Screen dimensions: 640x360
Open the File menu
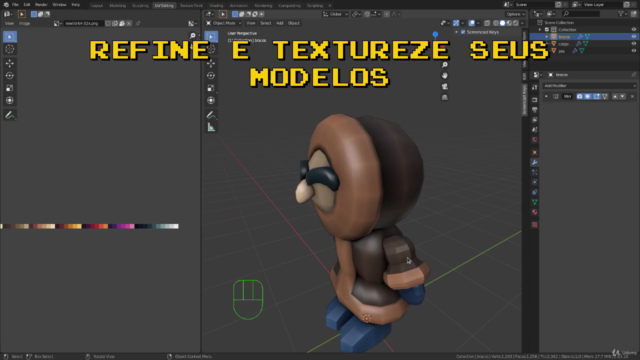pyautogui.click(x=15, y=5)
